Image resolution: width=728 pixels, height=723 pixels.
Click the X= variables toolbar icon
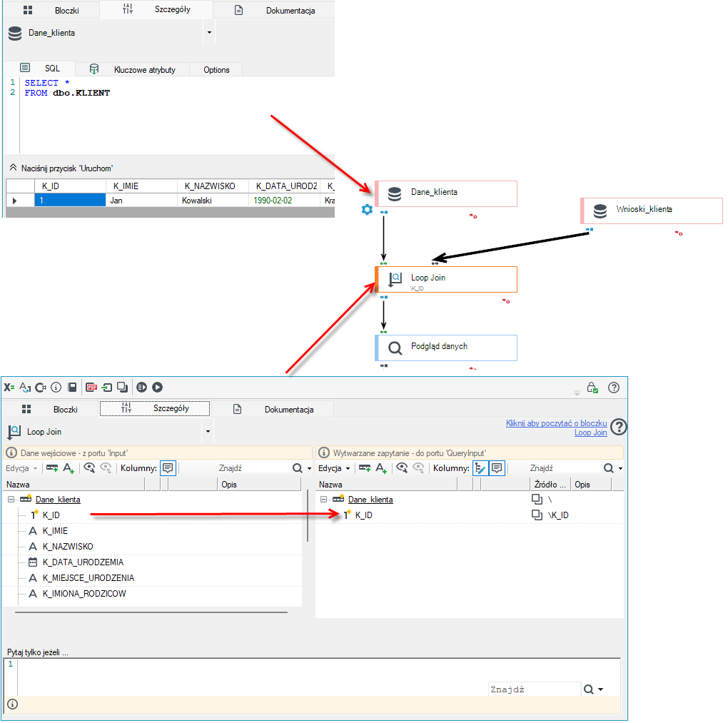9,388
